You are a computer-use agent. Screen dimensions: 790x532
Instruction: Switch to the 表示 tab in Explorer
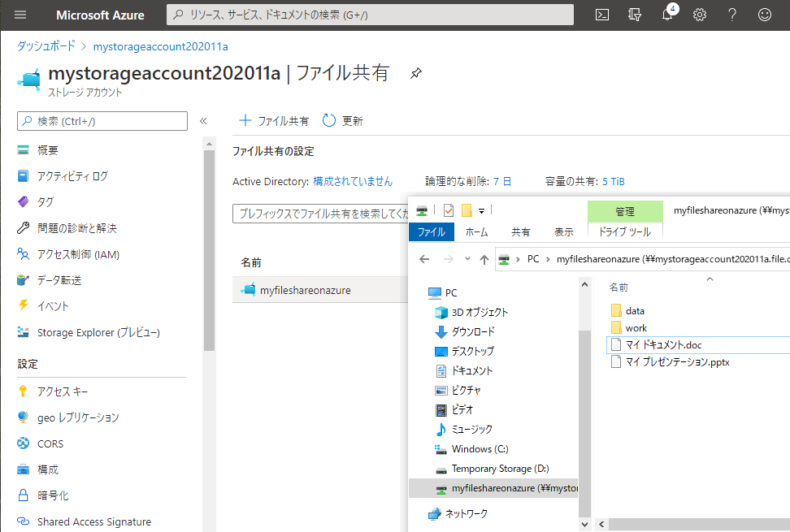564,231
